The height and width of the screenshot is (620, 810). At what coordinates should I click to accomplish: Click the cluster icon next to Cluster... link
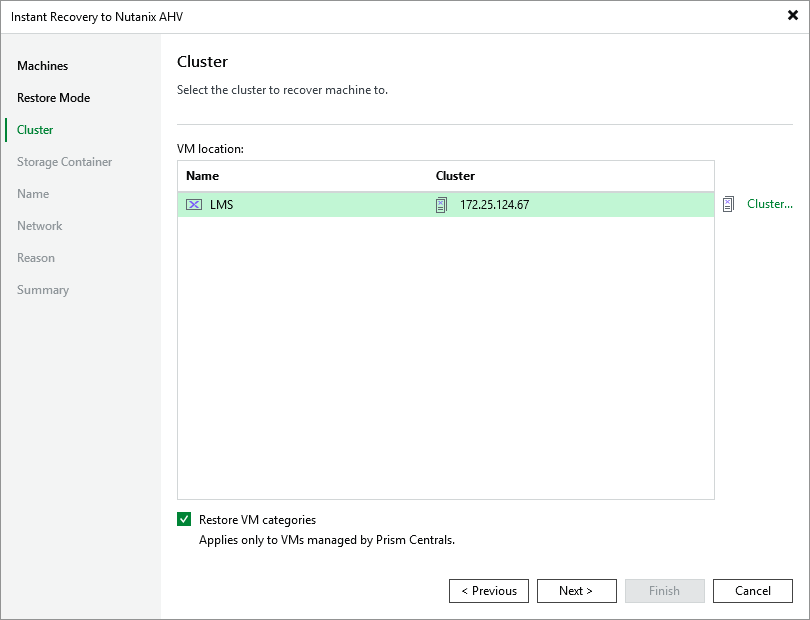730,204
